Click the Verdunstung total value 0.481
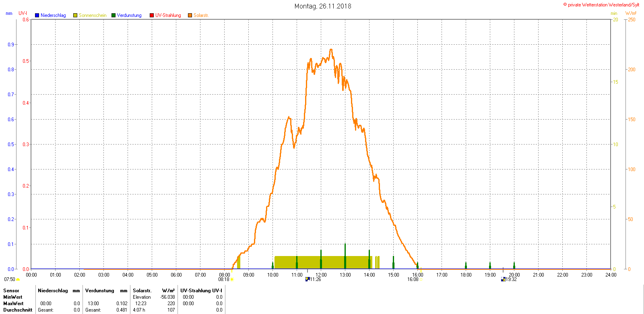The image size is (644, 314). pyautogui.click(x=122, y=310)
